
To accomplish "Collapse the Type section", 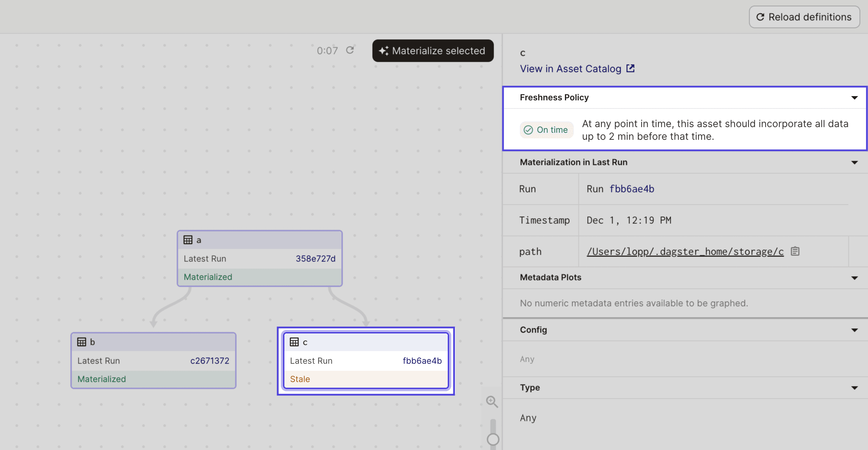I will (x=854, y=388).
